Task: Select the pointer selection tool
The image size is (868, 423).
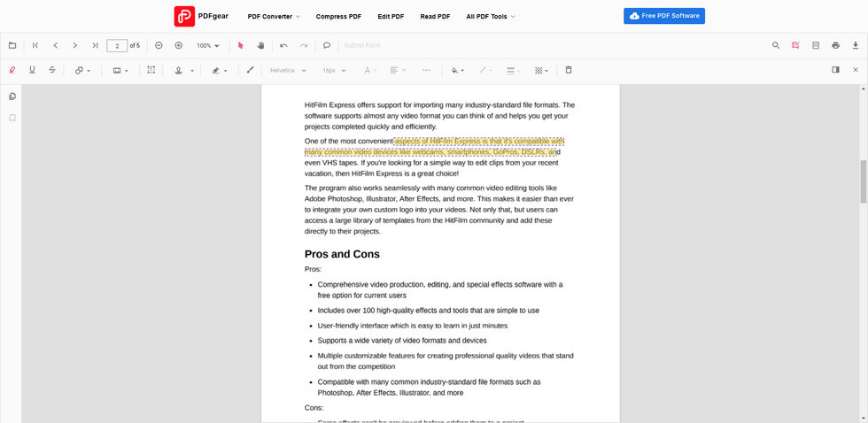Action: tap(241, 45)
